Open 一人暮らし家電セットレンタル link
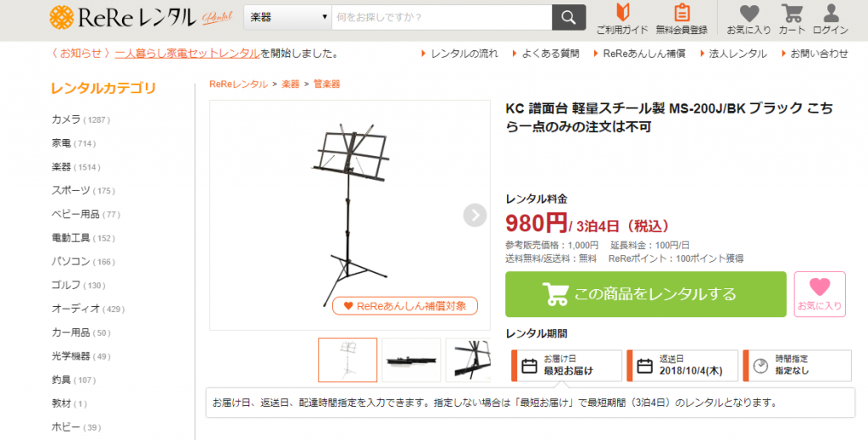This screenshot has width=868, height=440. pyautogui.click(x=187, y=53)
